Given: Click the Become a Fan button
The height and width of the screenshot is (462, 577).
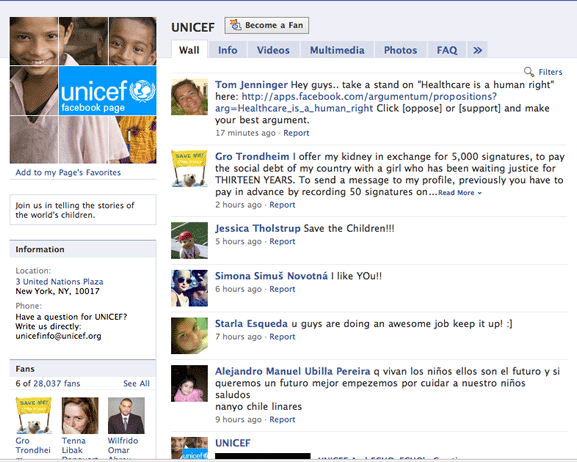Looking at the screenshot, I should 267,25.
